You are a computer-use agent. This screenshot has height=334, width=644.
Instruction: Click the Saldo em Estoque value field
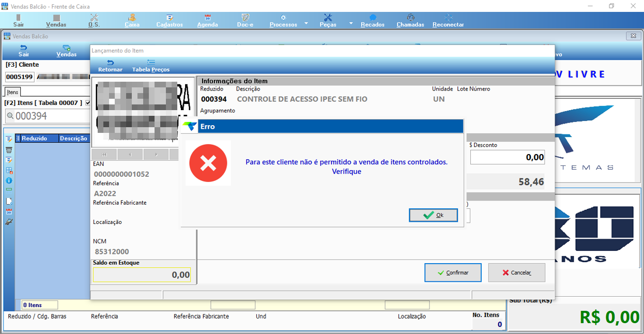(x=142, y=275)
